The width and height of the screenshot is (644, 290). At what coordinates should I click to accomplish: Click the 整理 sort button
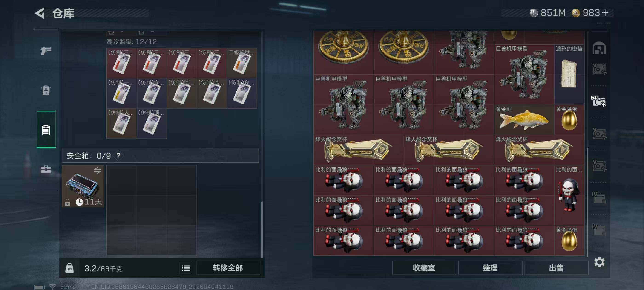coord(490,268)
